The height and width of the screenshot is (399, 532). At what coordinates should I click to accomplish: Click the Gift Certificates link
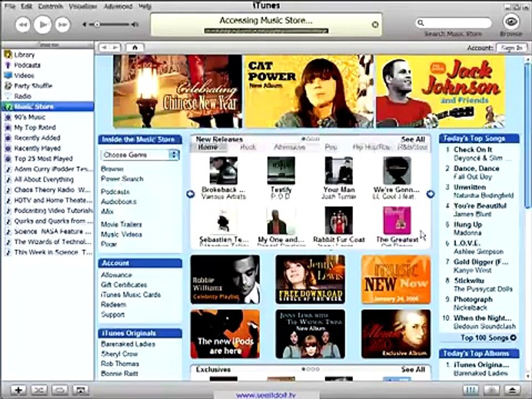click(x=124, y=285)
